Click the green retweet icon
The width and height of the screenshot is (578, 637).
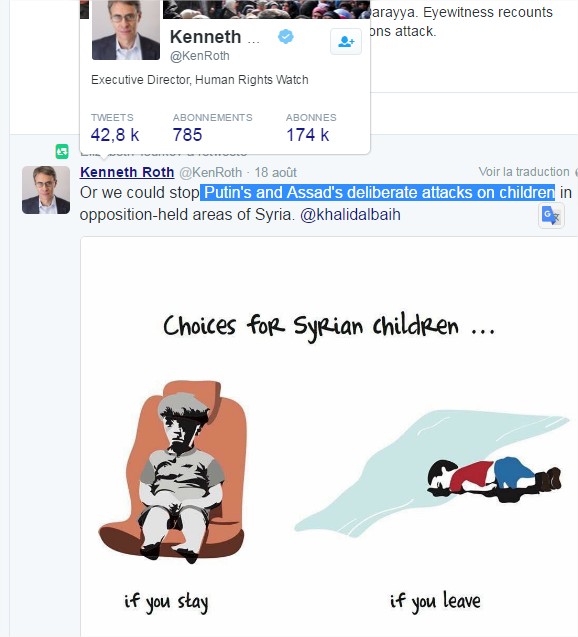62,152
